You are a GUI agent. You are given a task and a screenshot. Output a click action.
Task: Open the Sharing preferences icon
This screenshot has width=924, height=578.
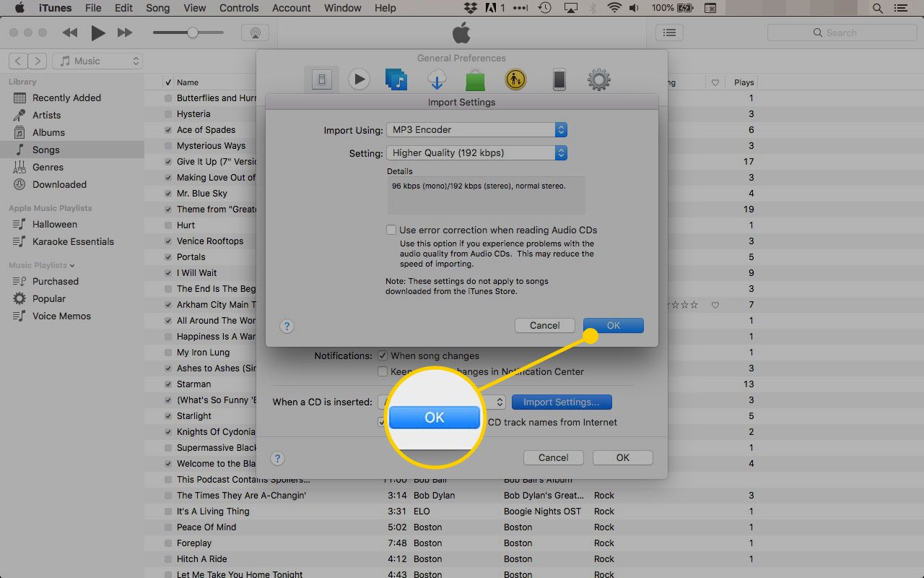[396, 79]
